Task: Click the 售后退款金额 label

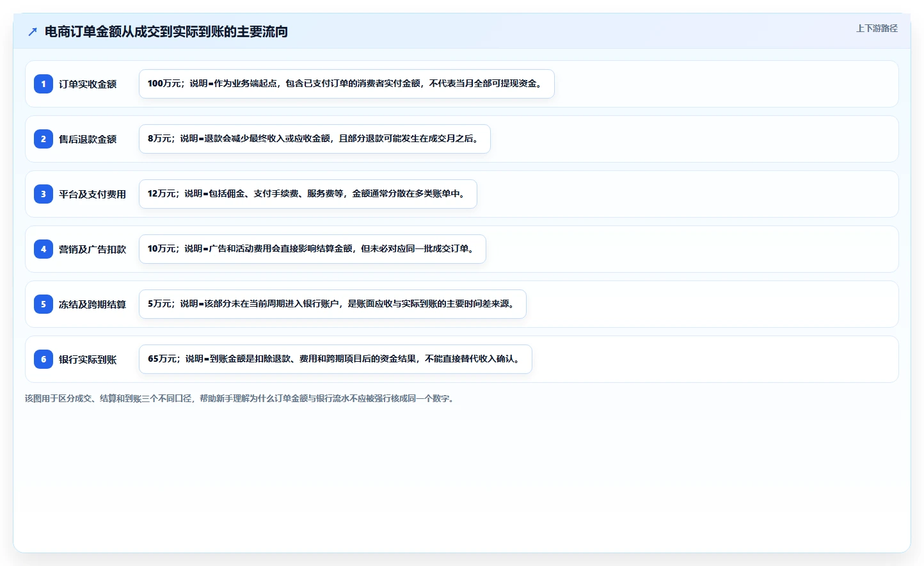Action: pos(88,139)
